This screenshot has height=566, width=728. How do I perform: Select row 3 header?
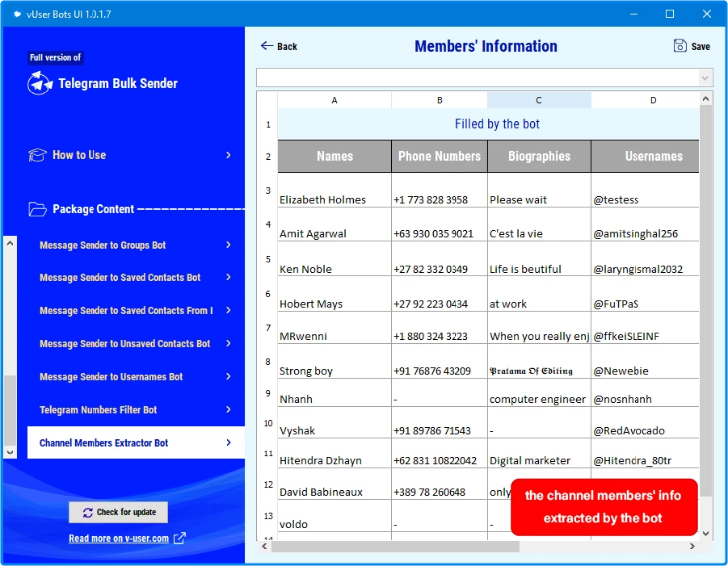[268, 191]
